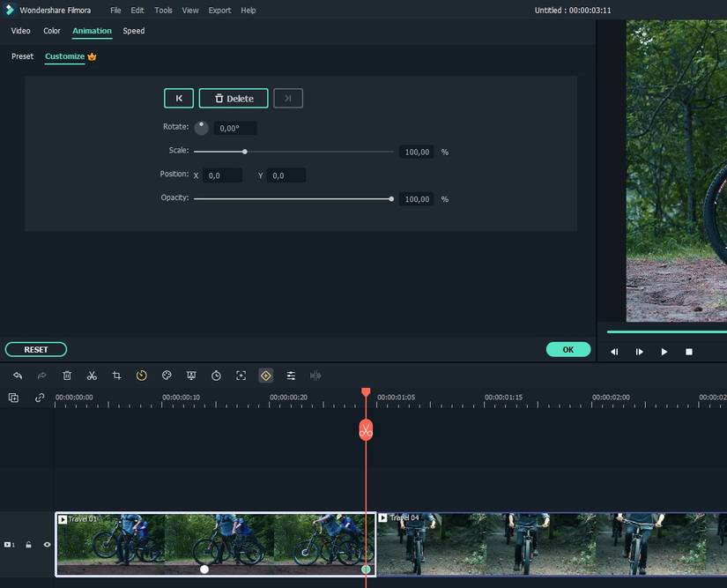
Task: Open the Export menu
Action: coord(219,11)
